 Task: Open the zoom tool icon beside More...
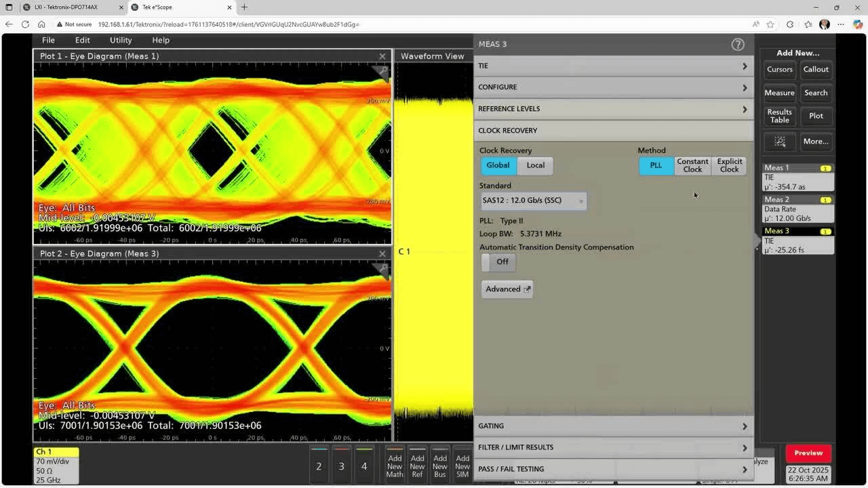[779, 141]
